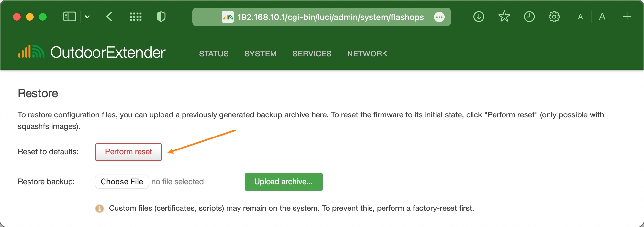Click Choose File for restore backup
Screen dimensions: 644x227
122,182
